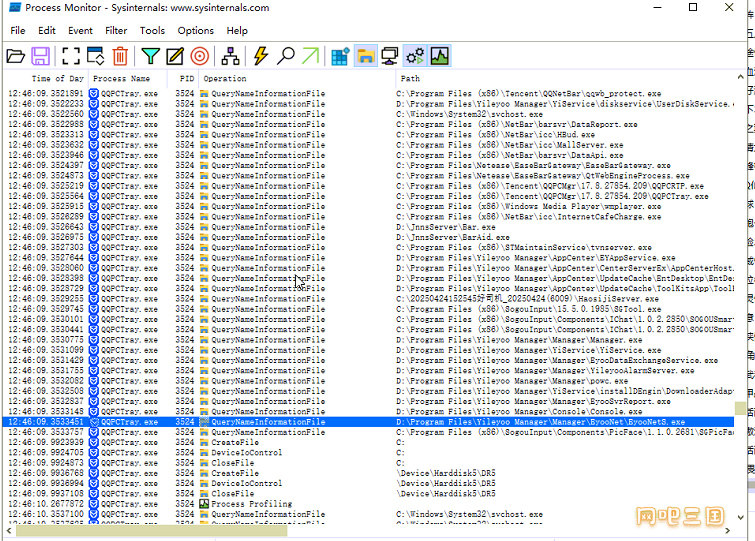Select the row for ByooDataExchangeService.exe
Viewport: 755px width, 541px height.
[369, 361]
